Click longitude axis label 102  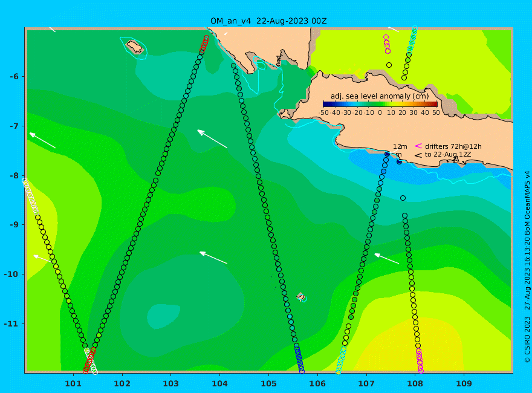(x=122, y=384)
